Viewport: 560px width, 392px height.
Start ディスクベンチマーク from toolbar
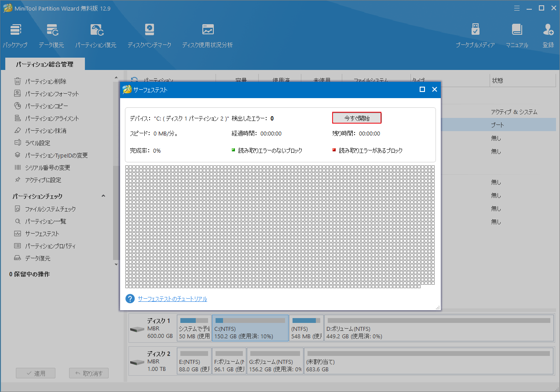pos(149,36)
